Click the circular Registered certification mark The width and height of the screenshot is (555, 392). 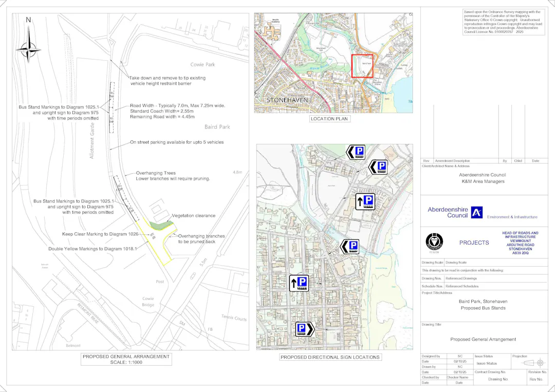[x=434, y=241]
